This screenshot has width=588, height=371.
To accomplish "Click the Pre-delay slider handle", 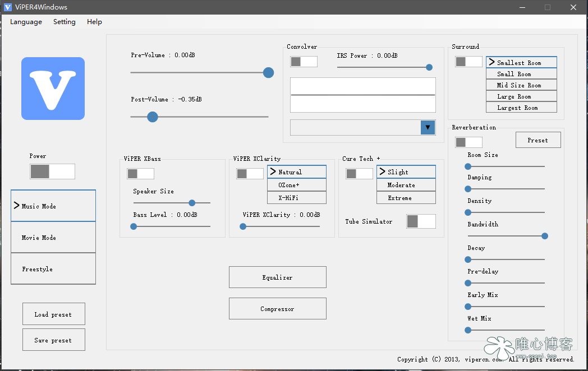I will [x=468, y=283].
